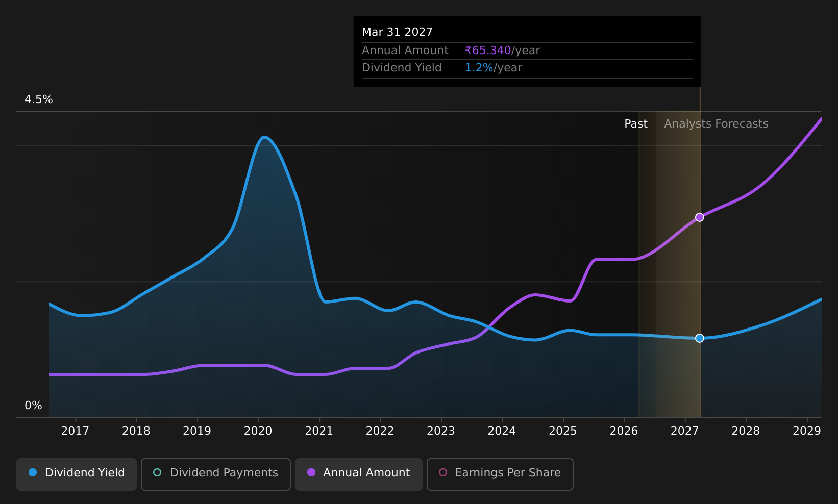Click the 2026 x-axis label
The image size is (838, 504).
[x=624, y=431]
